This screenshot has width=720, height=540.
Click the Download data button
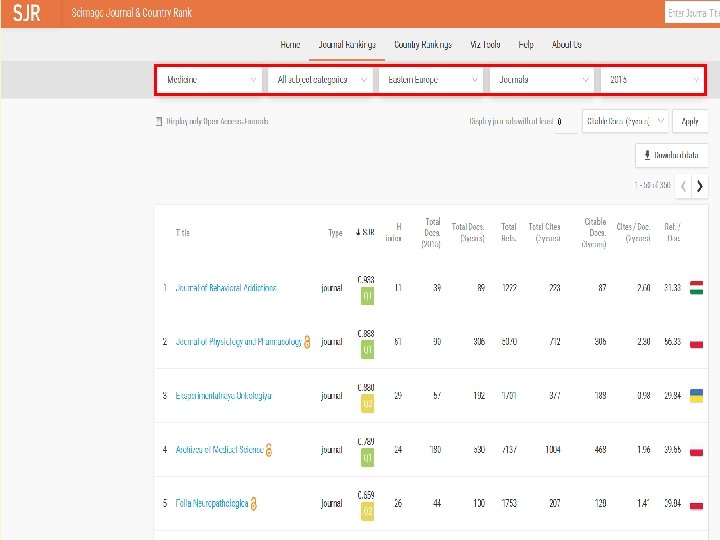click(672, 155)
